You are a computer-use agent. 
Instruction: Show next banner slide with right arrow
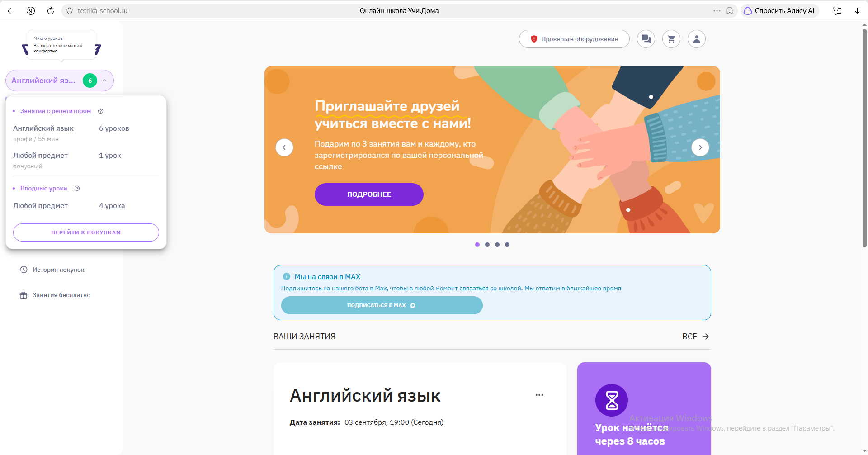[700, 147]
